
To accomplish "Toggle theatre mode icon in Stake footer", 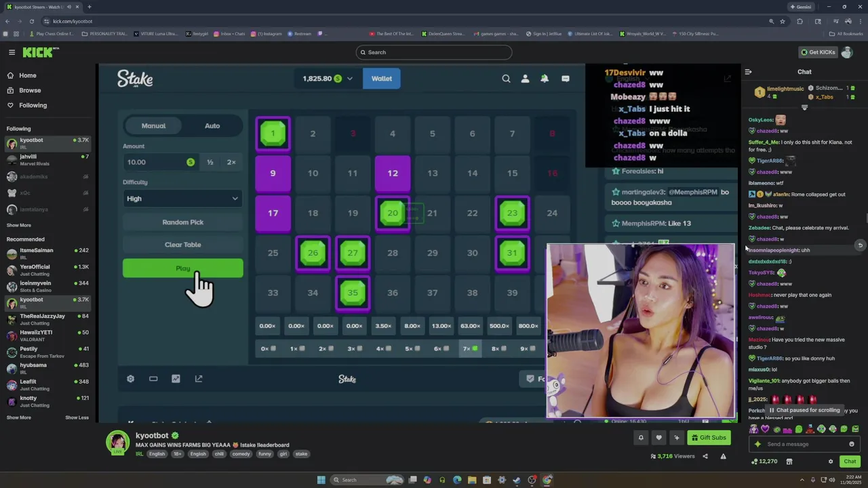I will pos(153,379).
